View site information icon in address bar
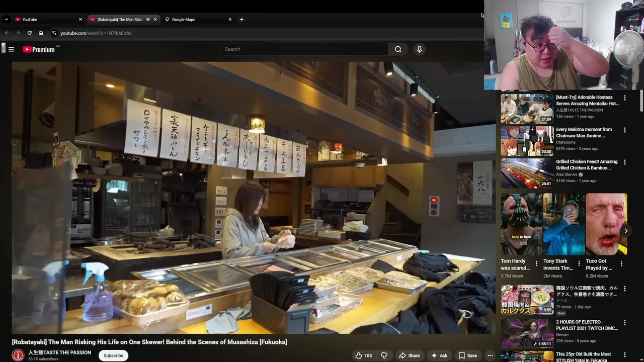 click(54, 33)
